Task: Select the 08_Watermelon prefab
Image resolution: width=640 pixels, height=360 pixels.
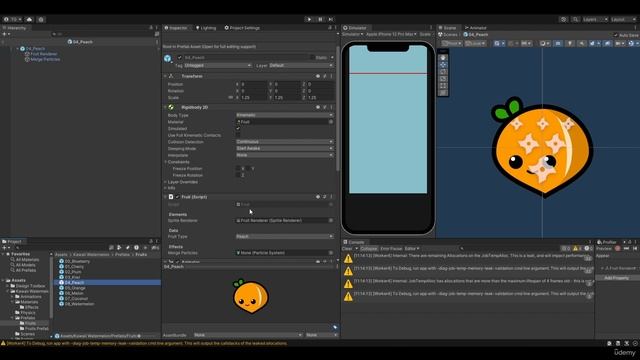Action: point(80,304)
